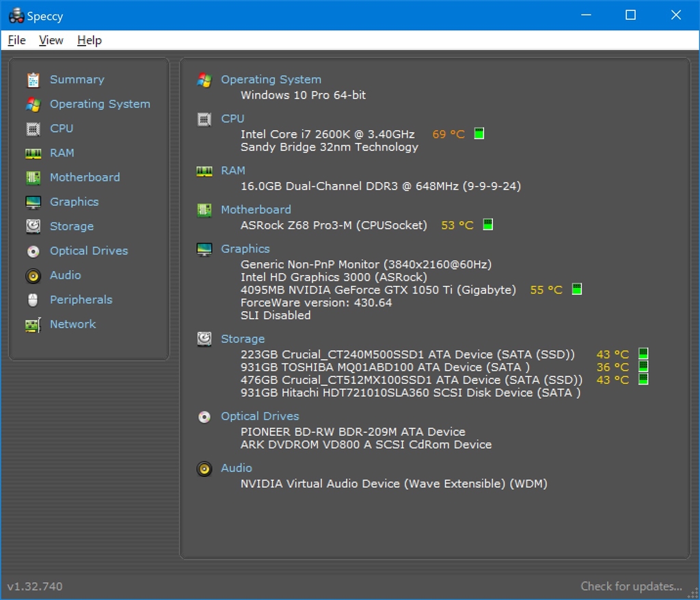The height and width of the screenshot is (600, 700).
Task: Click the RAM heading link in main panel
Action: (x=233, y=170)
